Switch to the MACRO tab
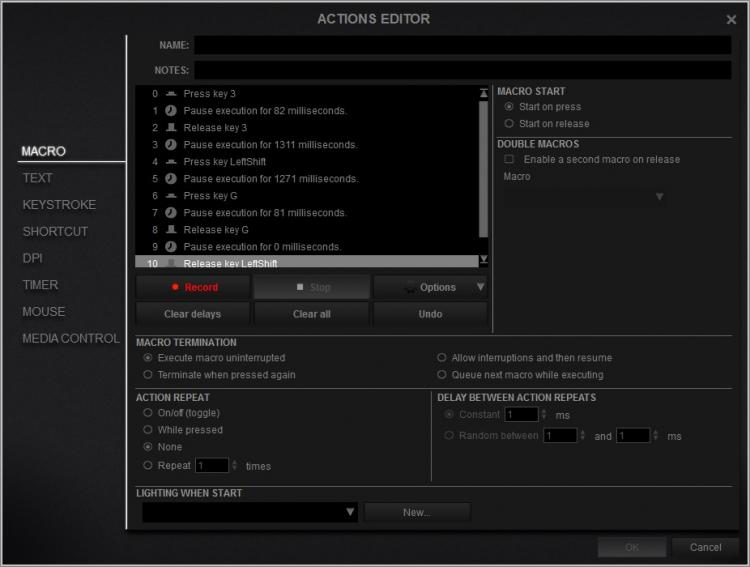Image resolution: width=750 pixels, height=567 pixels. (44, 151)
